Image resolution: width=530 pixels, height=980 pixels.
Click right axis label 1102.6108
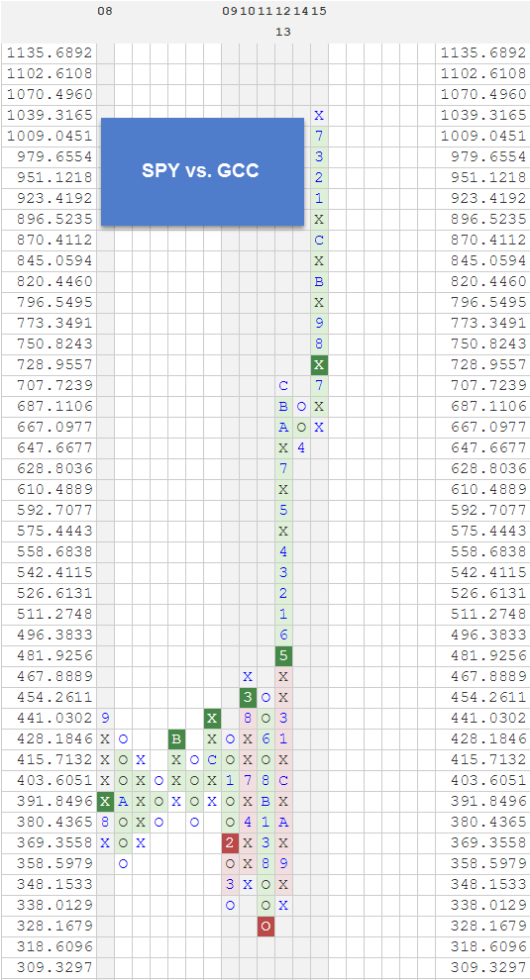click(483, 73)
